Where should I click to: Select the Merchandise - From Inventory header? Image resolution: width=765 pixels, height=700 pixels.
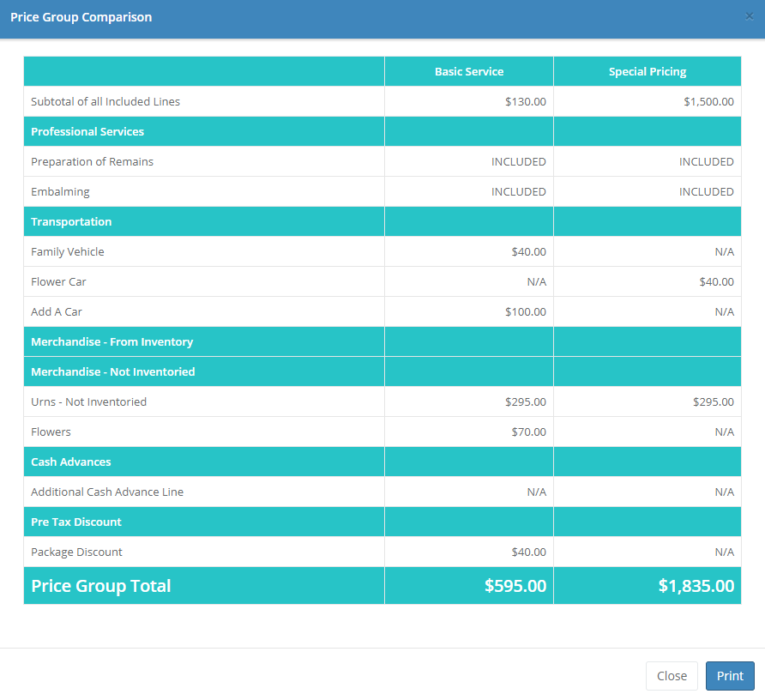point(111,342)
